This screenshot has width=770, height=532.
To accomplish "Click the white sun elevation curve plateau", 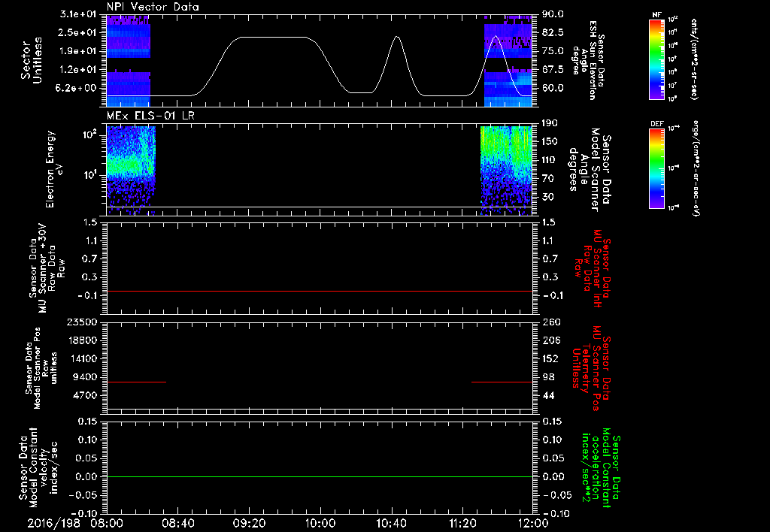I will 272,37.
